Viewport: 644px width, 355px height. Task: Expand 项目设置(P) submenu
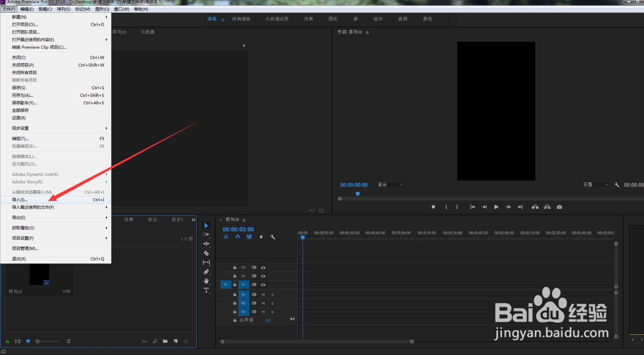pyautogui.click(x=56, y=238)
